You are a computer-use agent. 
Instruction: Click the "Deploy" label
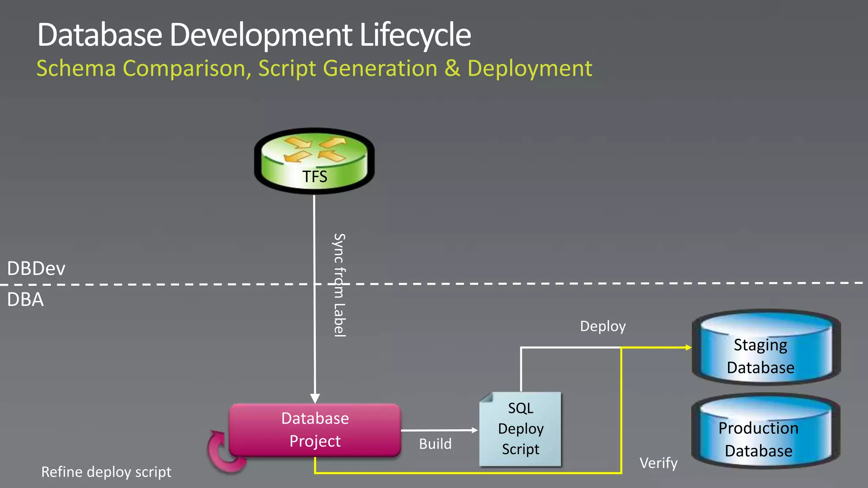pyautogui.click(x=603, y=326)
